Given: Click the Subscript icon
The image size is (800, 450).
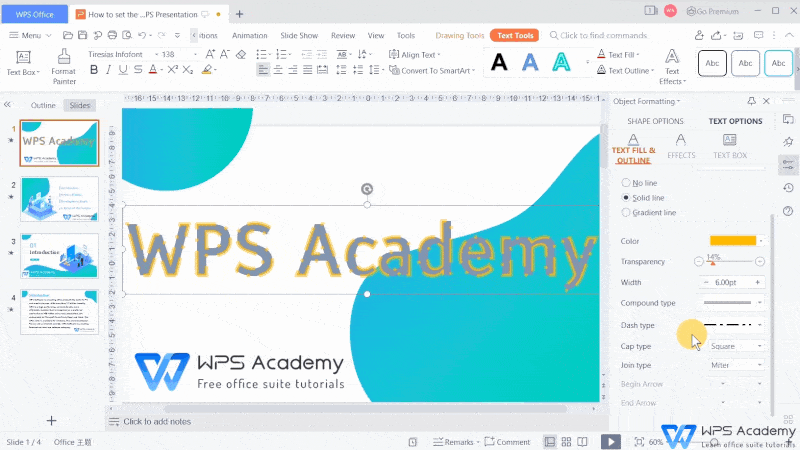Looking at the screenshot, I should coord(188,70).
